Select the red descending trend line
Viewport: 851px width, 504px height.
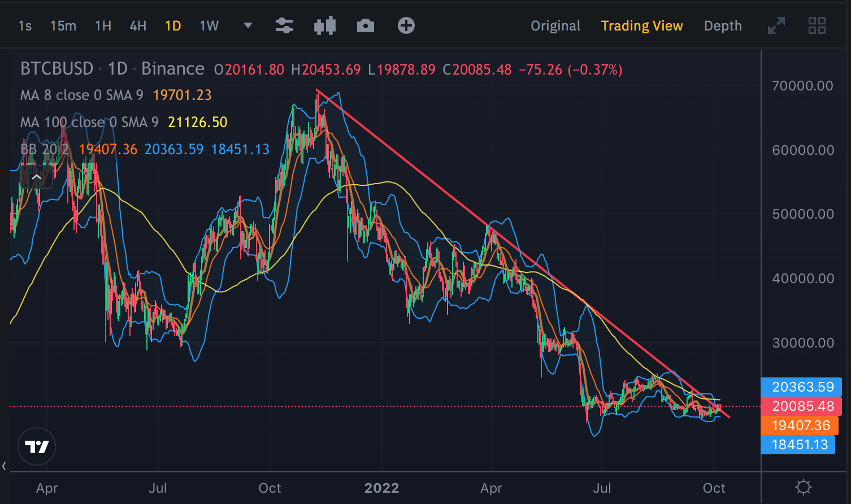(x=523, y=253)
